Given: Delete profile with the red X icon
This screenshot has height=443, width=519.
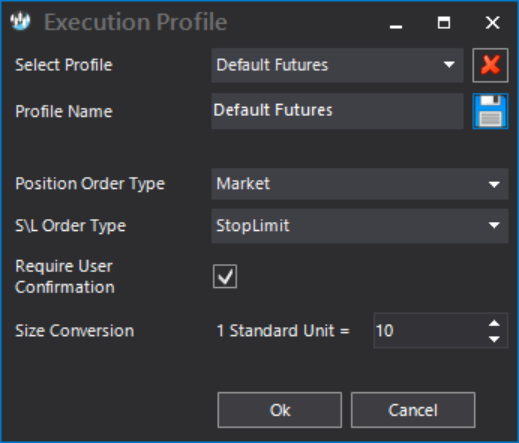Looking at the screenshot, I should click(x=490, y=65).
